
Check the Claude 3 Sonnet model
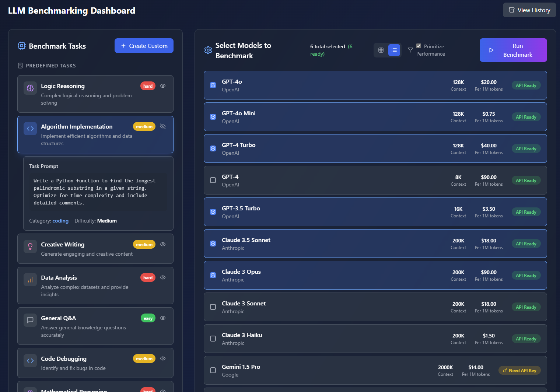(x=213, y=307)
